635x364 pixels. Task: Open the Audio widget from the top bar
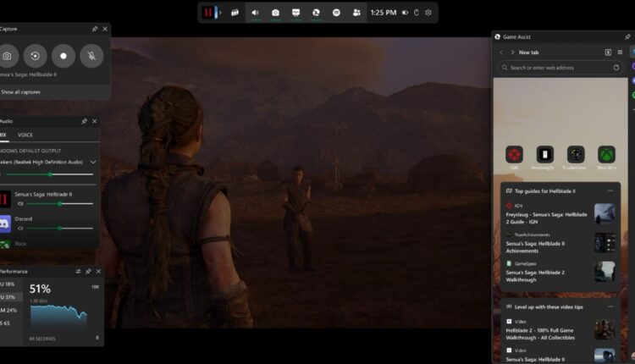tap(255, 13)
